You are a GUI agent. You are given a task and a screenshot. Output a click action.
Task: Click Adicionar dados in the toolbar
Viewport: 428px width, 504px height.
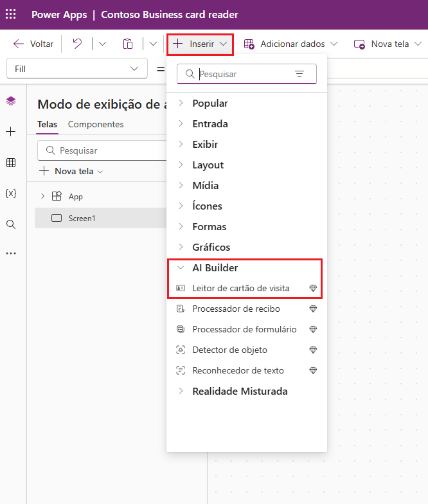(x=290, y=44)
